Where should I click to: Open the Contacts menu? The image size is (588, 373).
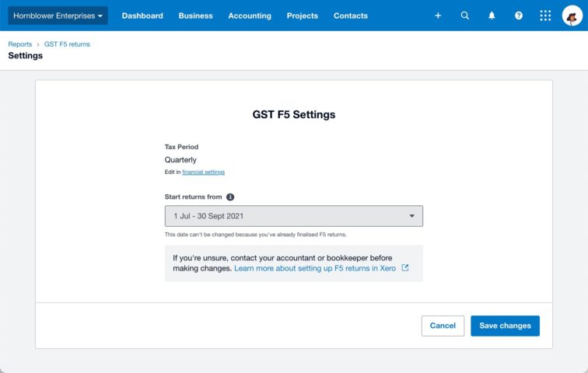pos(351,16)
